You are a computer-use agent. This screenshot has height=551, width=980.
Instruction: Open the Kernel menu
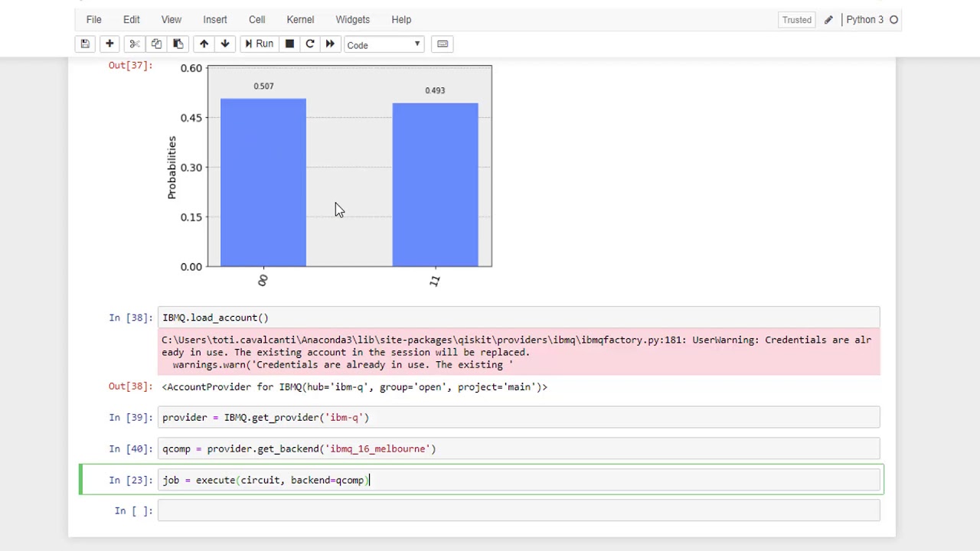[300, 20]
